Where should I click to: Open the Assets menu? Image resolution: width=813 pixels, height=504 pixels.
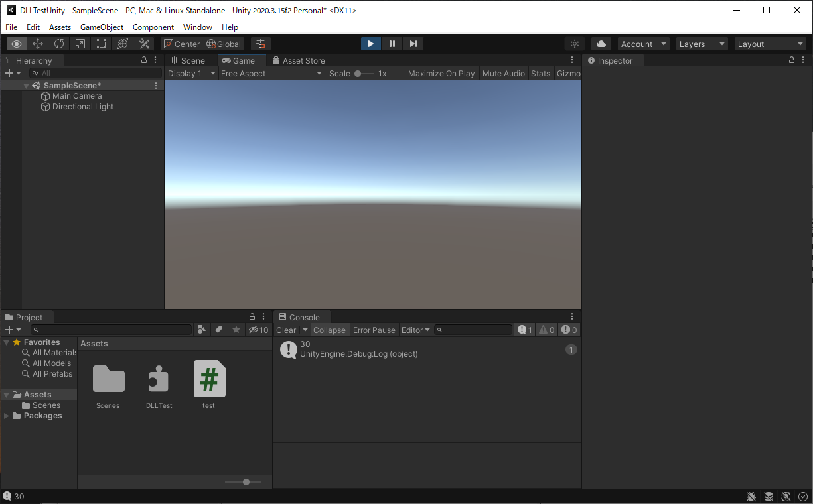[60, 27]
